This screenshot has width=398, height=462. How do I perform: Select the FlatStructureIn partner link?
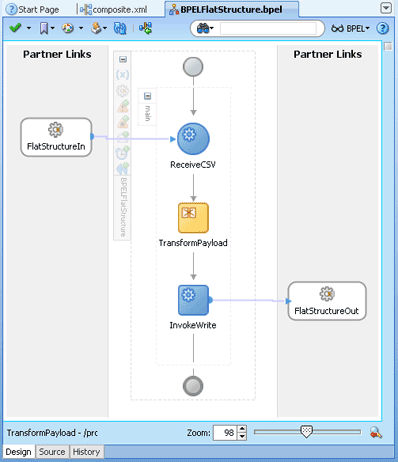tap(56, 137)
